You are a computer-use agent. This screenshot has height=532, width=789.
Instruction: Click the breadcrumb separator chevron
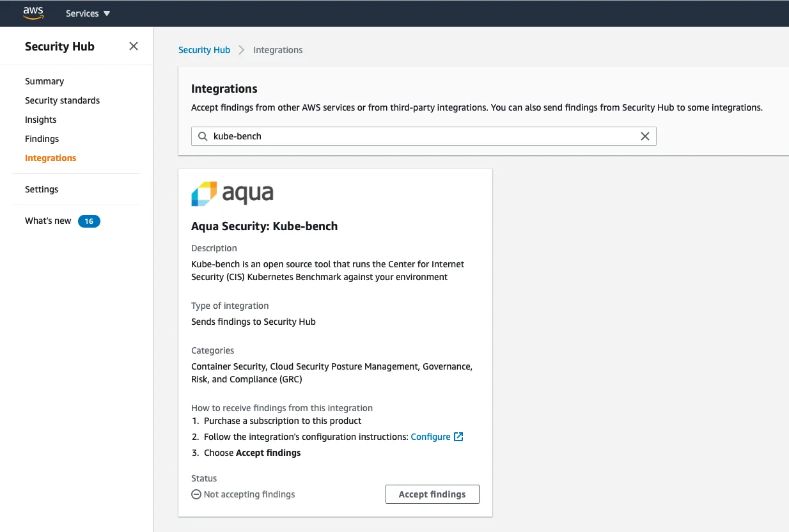(241, 49)
